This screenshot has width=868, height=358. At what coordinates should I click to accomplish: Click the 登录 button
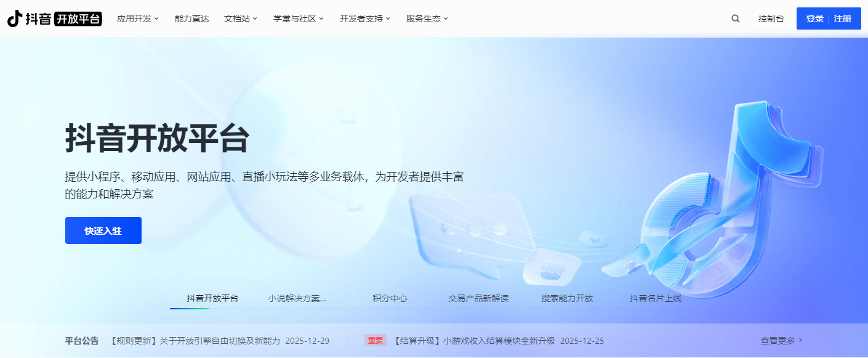coord(814,18)
